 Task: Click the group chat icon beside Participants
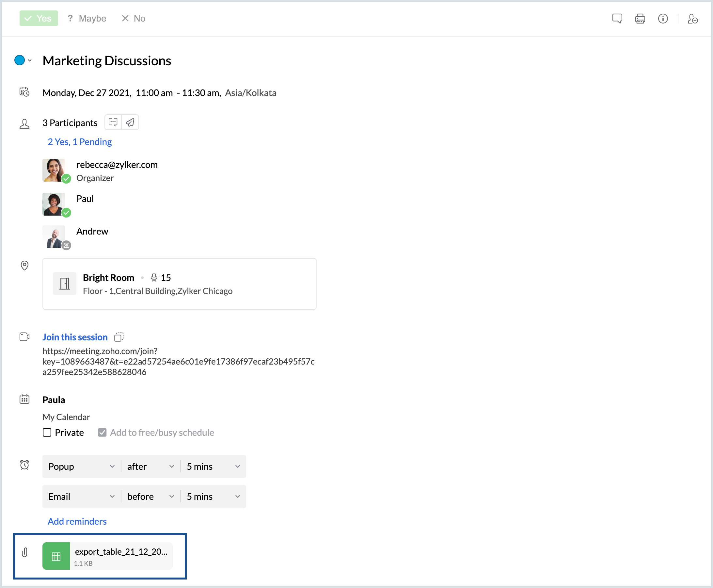pos(113,122)
